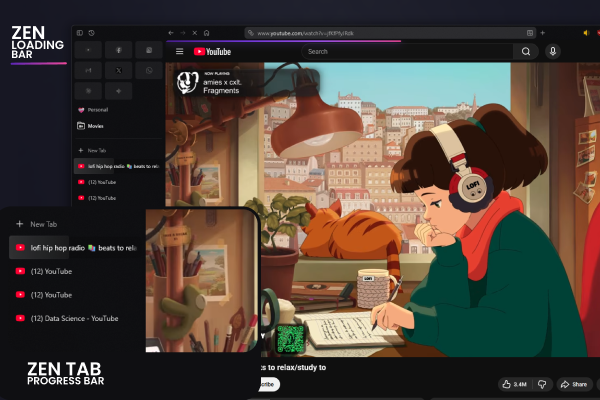
Task: Go to YouTube home via the logo
Action: coord(212,52)
